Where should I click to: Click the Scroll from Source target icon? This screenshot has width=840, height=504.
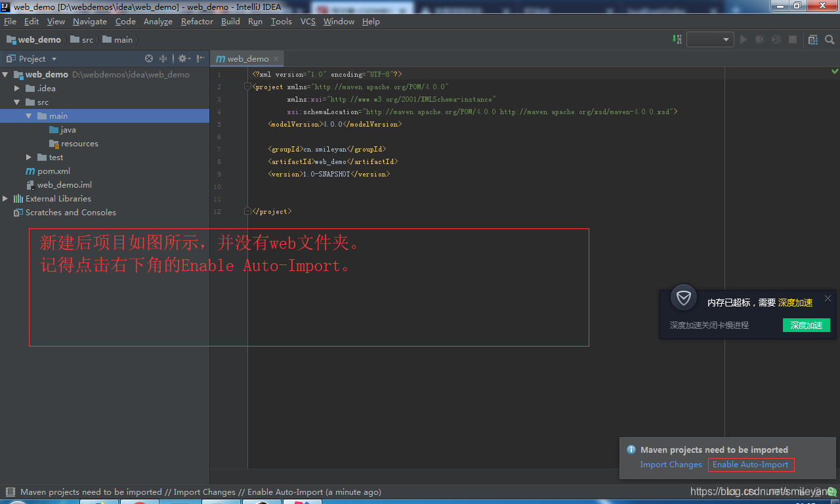[x=149, y=58]
